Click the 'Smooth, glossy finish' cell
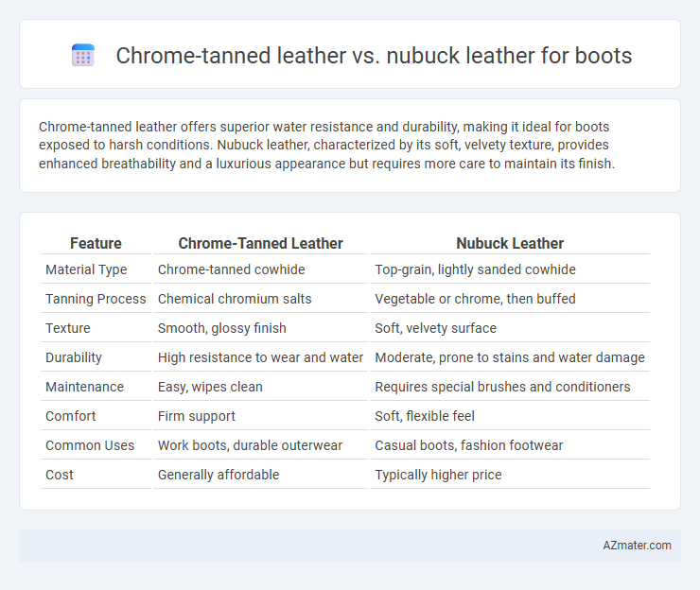 (222, 328)
